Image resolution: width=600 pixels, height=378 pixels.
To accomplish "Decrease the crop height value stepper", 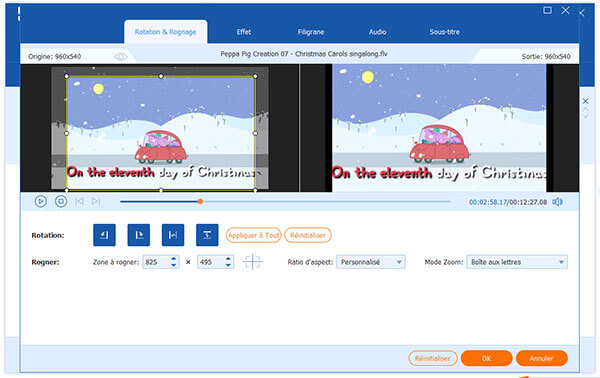I will (x=228, y=265).
